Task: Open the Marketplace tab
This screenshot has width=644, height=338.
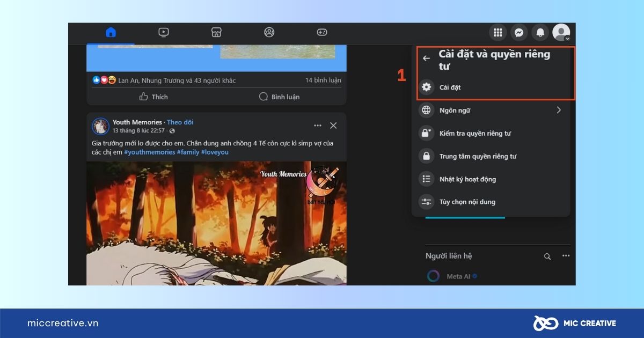Action: point(216,32)
